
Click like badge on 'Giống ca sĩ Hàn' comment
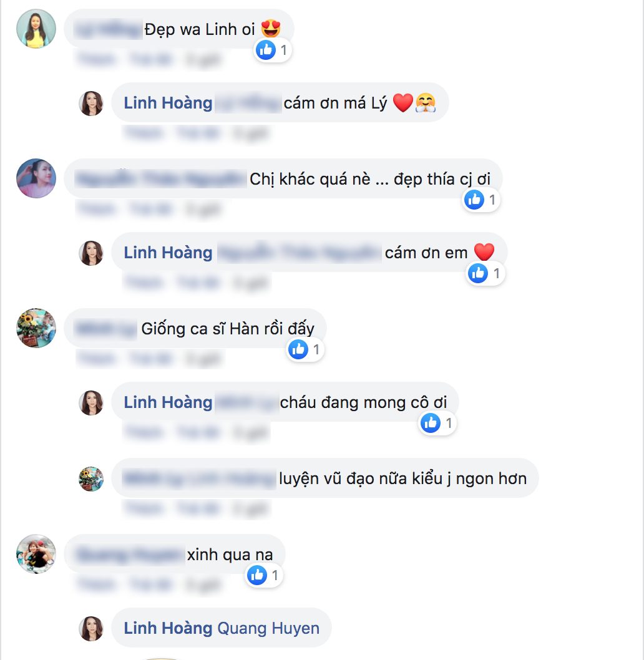[305, 349]
